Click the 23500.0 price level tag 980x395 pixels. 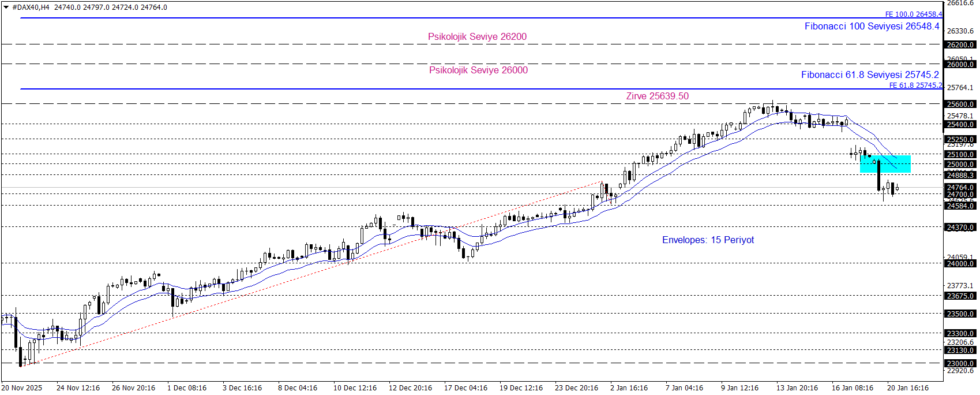(960, 314)
